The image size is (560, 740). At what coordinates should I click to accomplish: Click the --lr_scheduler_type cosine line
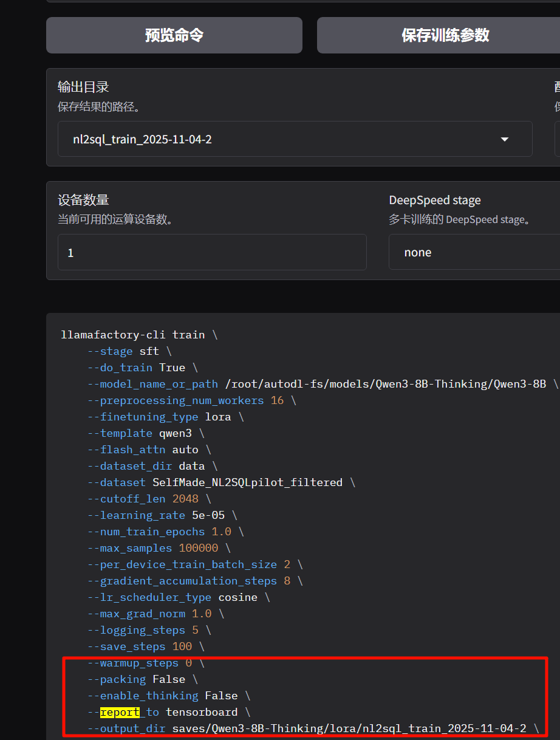click(x=179, y=597)
